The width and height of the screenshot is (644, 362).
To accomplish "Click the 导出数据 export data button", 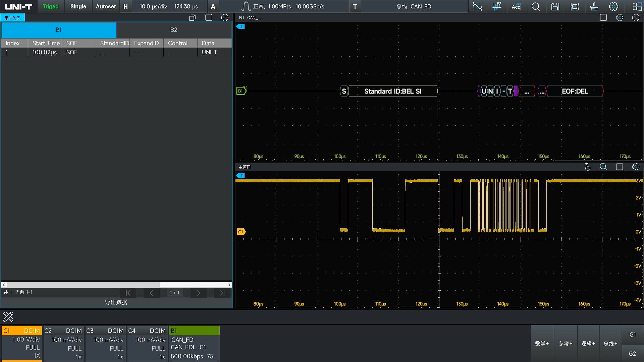I will 116,302.
